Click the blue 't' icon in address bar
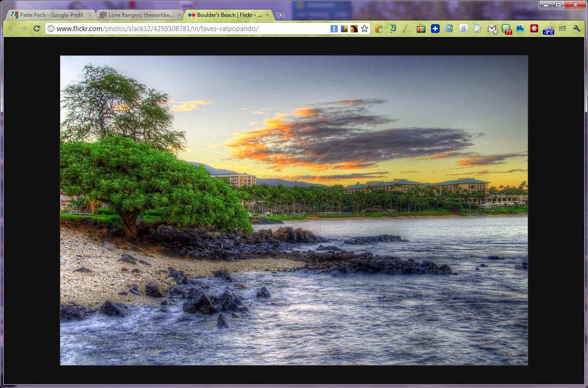588x388 pixels. [334, 29]
